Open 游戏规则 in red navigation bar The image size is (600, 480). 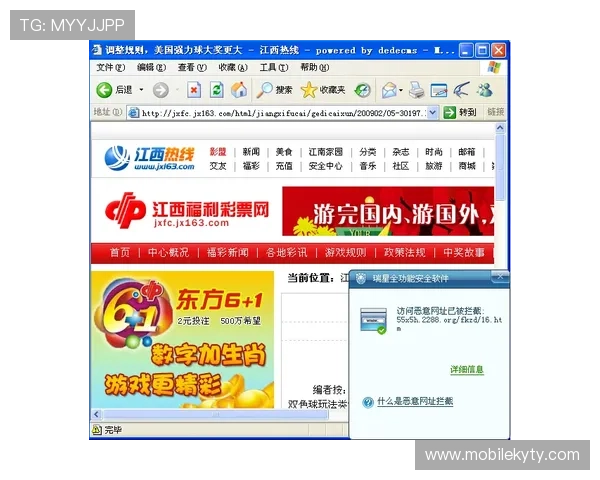(x=346, y=253)
